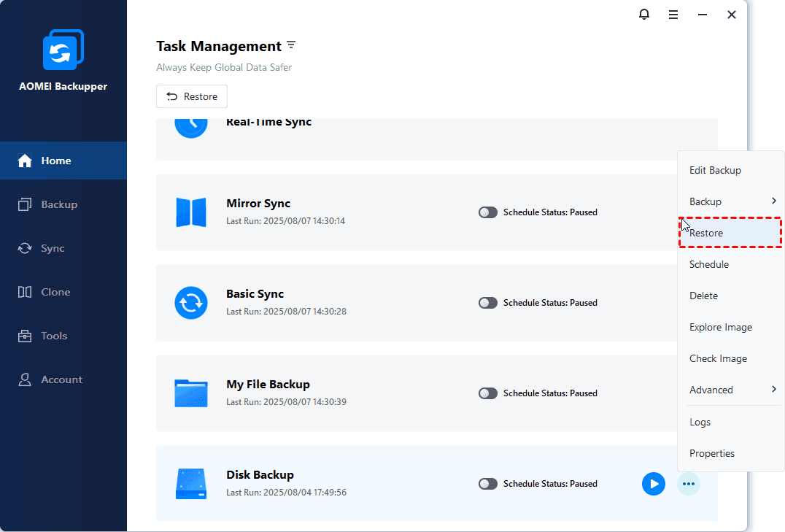Image resolution: width=785 pixels, height=532 pixels.
Task: Open the hamburger menu icon
Action: [x=673, y=15]
